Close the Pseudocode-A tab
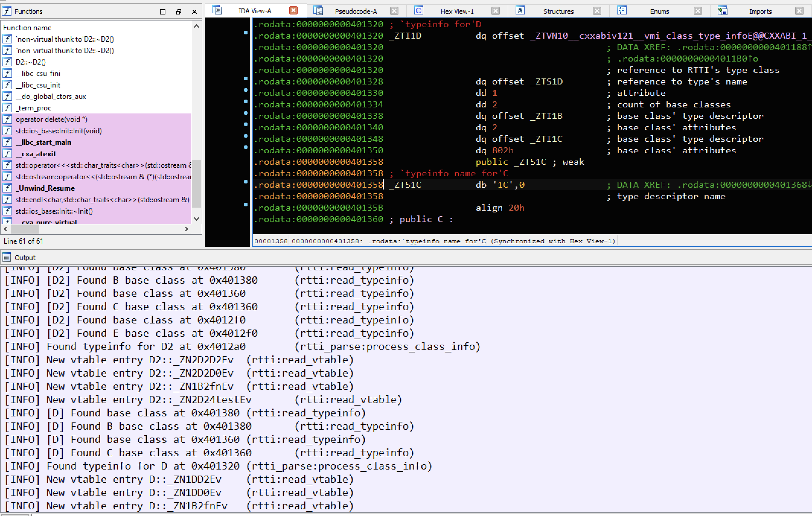This screenshot has width=812, height=516. (394, 11)
